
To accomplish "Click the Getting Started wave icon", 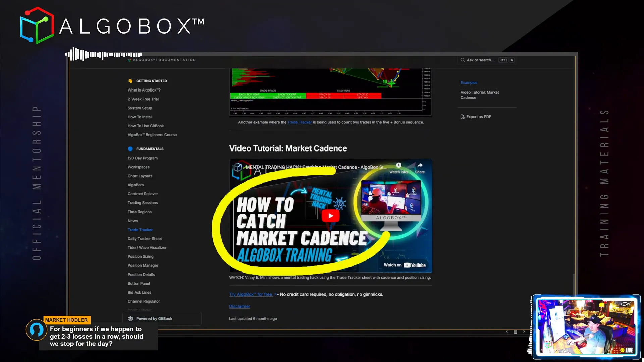I will click(x=130, y=81).
